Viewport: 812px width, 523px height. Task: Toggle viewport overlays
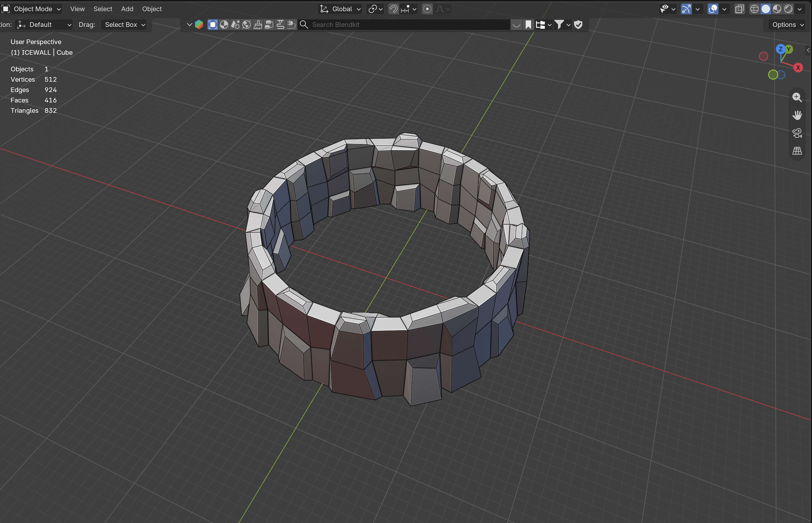[713, 9]
